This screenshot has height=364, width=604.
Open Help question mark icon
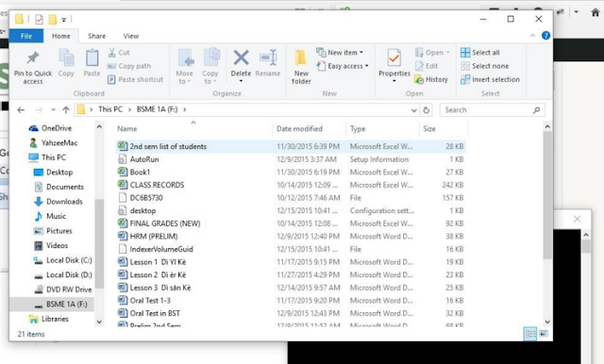[x=545, y=36]
